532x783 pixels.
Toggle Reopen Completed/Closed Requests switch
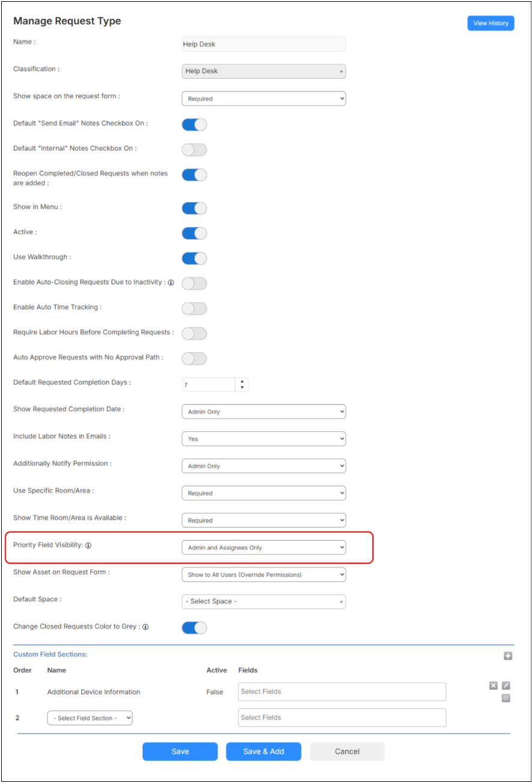(x=194, y=175)
